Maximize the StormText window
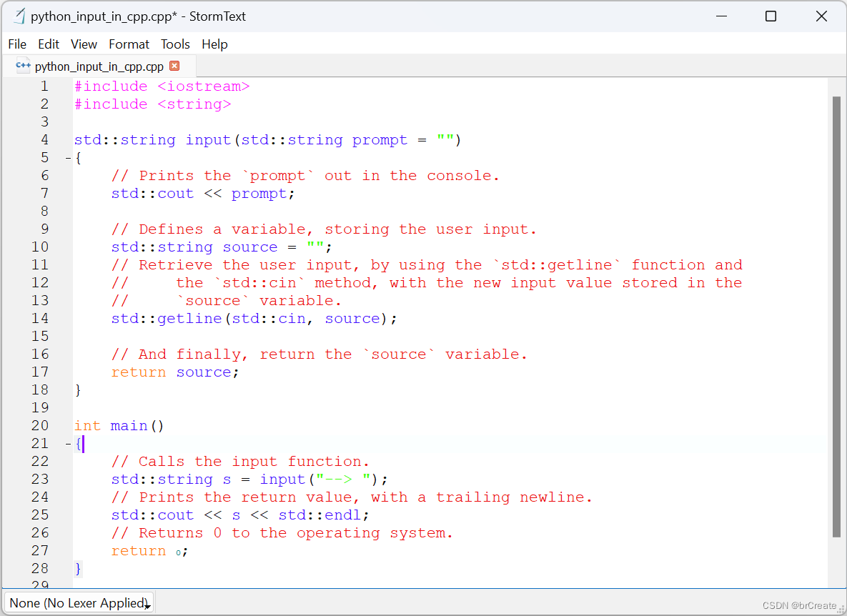This screenshot has width=847, height=616. point(771,16)
